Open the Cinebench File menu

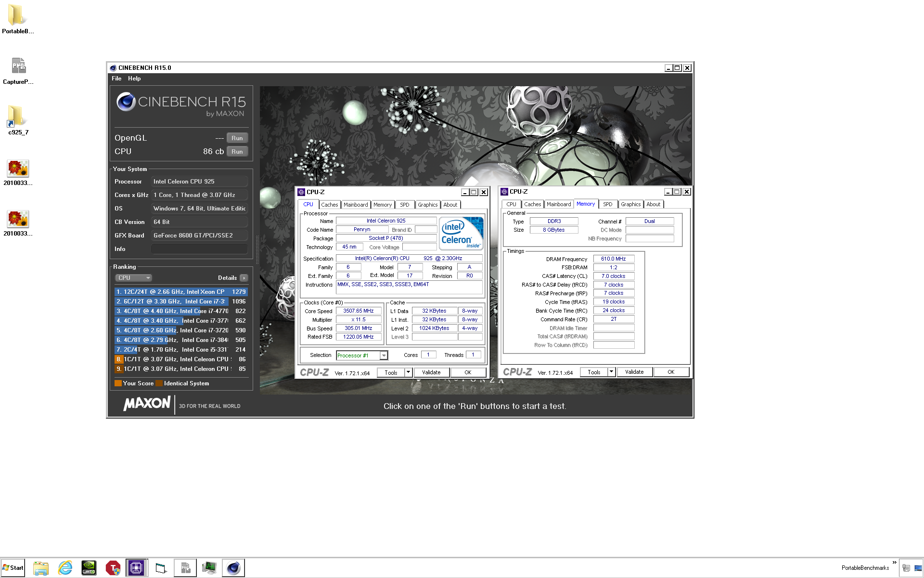point(116,79)
